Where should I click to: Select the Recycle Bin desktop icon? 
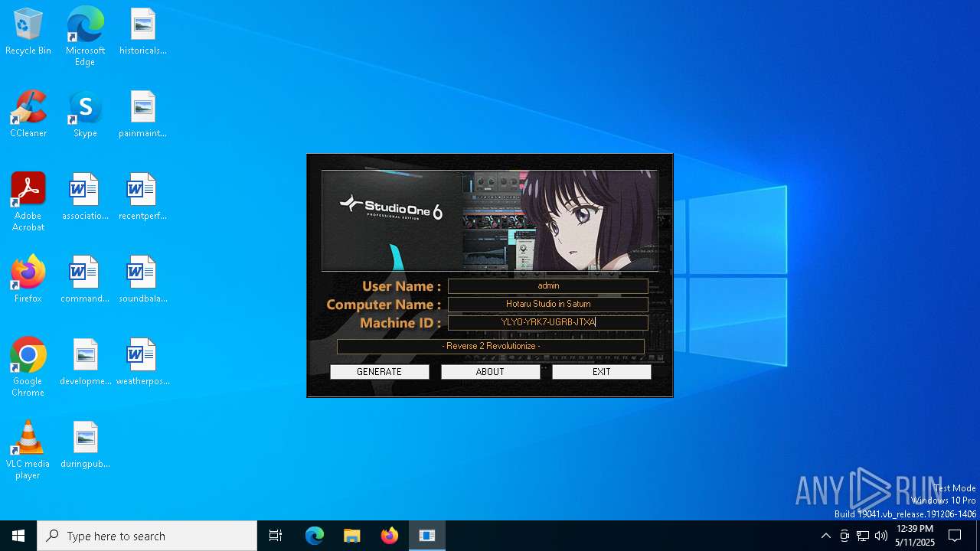point(28,32)
